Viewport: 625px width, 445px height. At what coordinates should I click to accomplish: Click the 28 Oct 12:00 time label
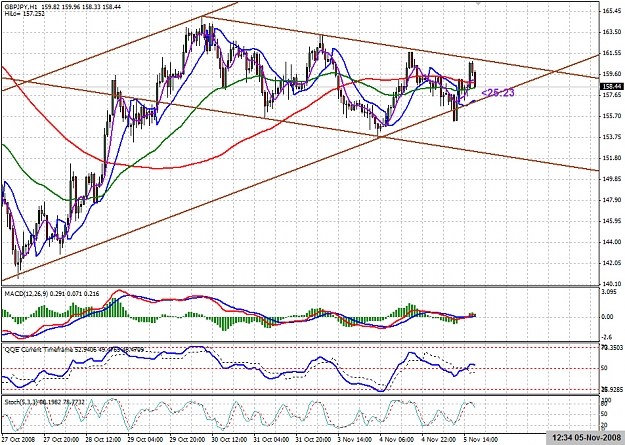click(x=102, y=439)
